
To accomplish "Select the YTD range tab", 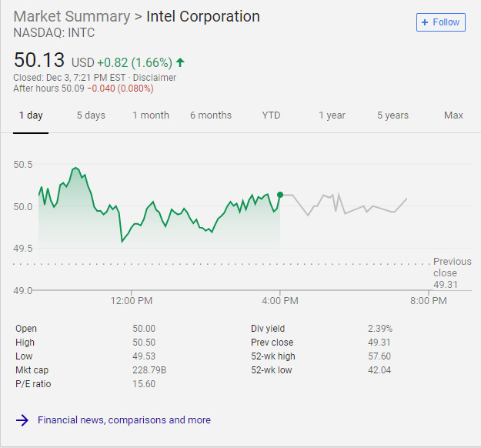I will click(271, 115).
